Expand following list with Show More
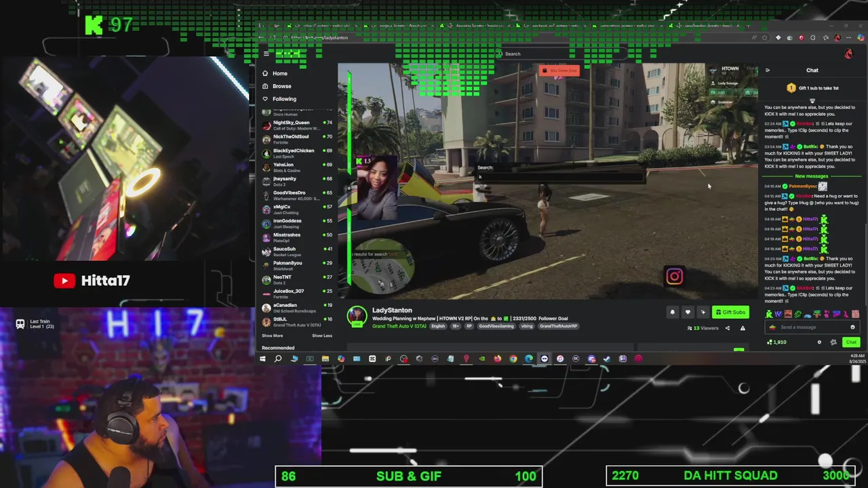 click(x=272, y=335)
